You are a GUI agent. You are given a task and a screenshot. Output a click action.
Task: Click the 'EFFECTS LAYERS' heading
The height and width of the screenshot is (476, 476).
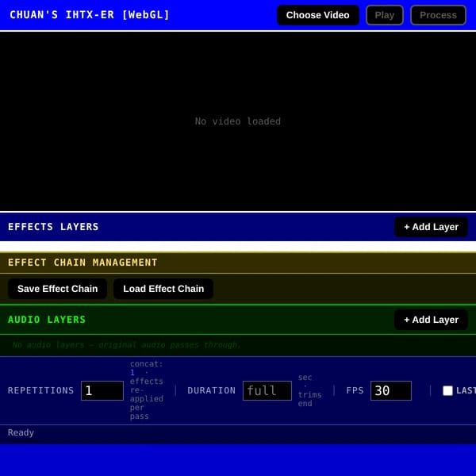tap(53, 227)
